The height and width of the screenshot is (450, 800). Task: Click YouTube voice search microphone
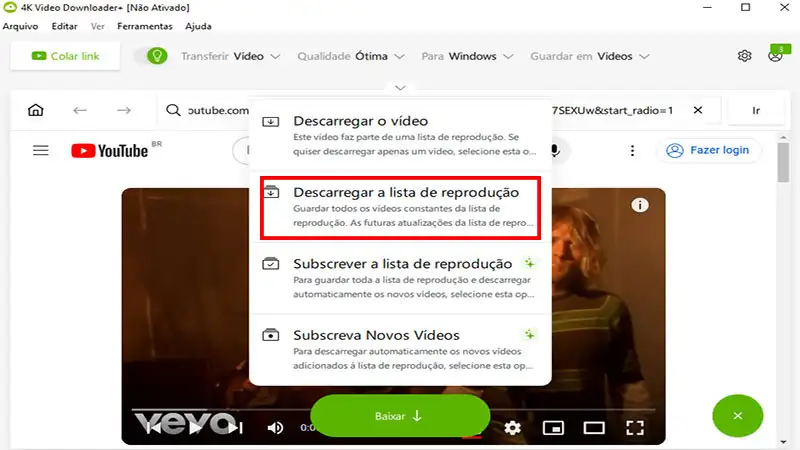click(555, 151)
